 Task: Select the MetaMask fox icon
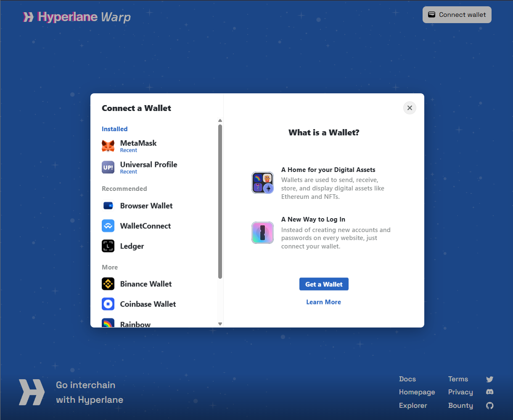point(108,146)
